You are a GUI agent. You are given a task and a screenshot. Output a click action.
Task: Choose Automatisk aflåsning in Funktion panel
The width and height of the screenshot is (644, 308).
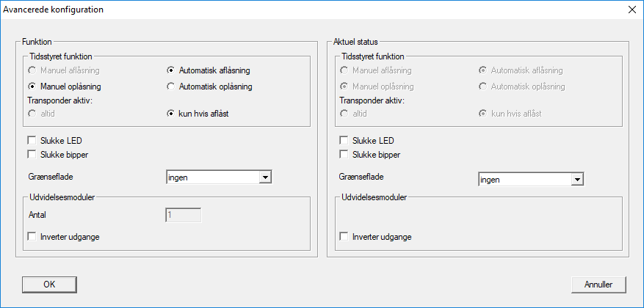171,70
